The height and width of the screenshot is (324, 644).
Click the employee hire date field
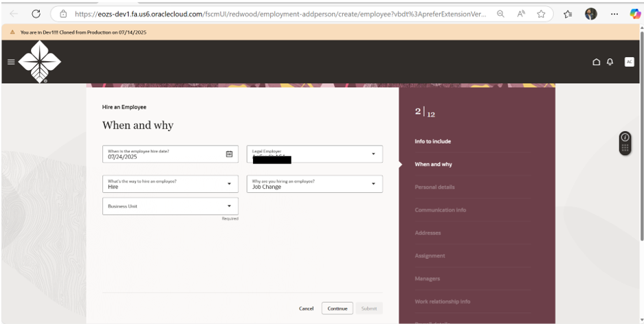tap(170, 154)
